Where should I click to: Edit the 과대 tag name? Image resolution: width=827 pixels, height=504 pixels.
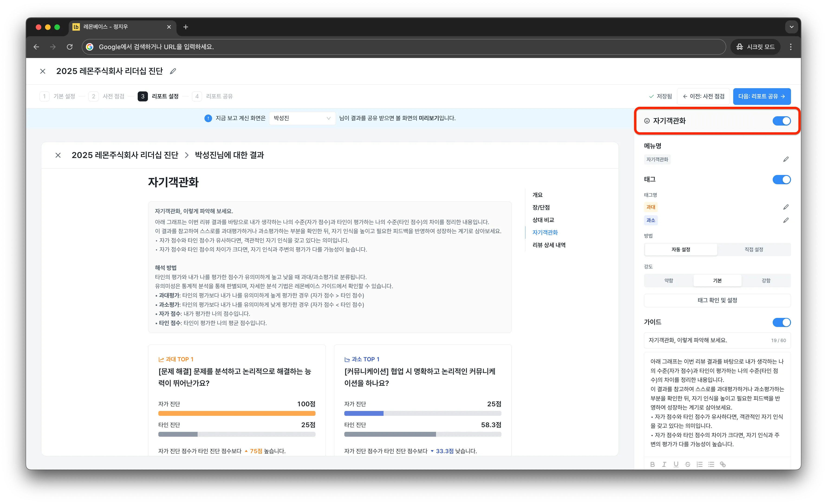(x=786, y=207)
